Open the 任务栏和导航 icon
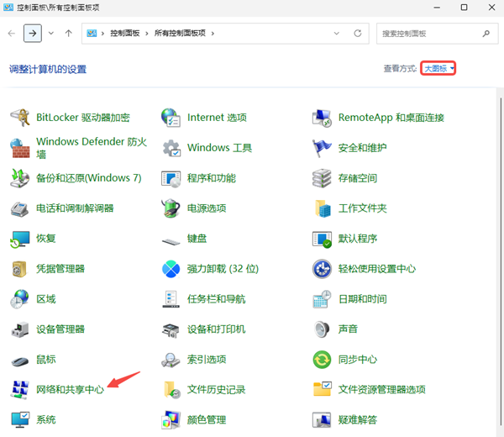 [171, 299]
